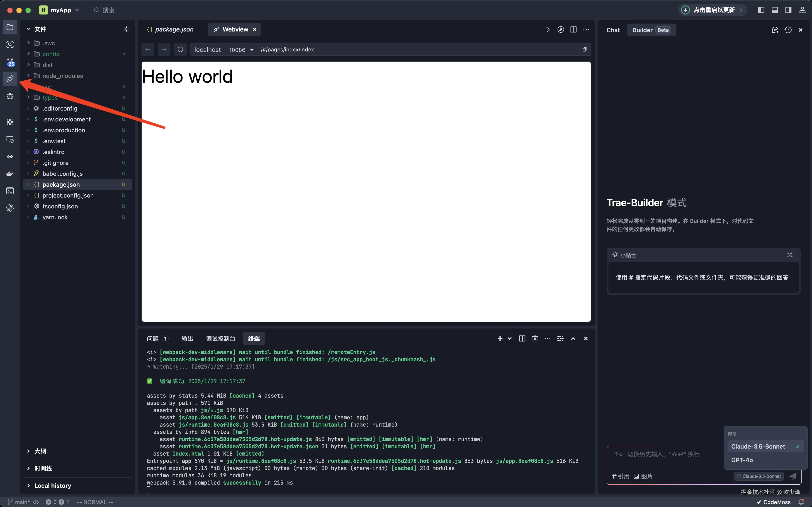Open chat history clock icon
Screen dimensions: 812x507
point(788,30)
